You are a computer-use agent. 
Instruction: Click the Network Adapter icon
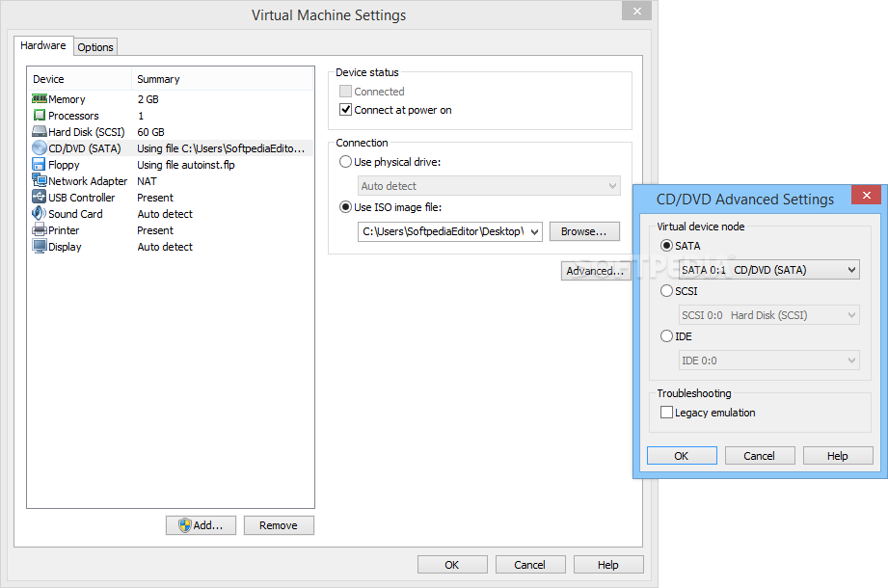(40, 181)
